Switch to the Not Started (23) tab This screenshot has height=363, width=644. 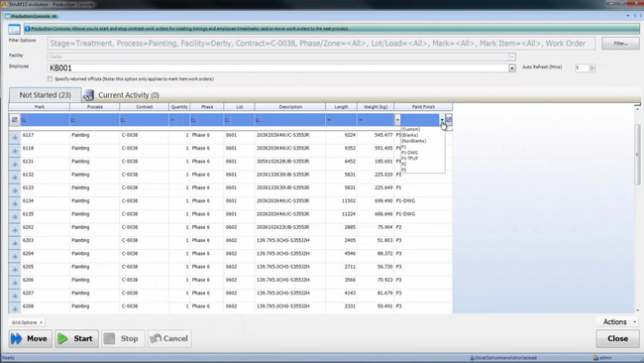46,95
